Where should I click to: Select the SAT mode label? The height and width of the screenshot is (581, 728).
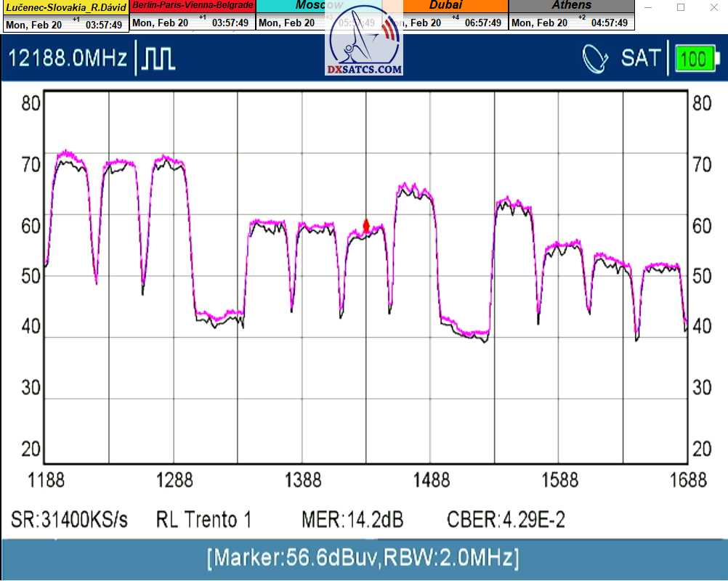pyautogui.click(x=641, y=59)
